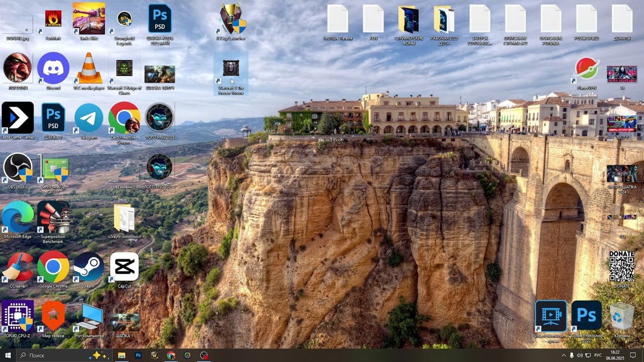Image resolution: width=644 pixels, height=362 pixels.
Task: Open the taskbar clock and calendar
Action: point(614,355)
